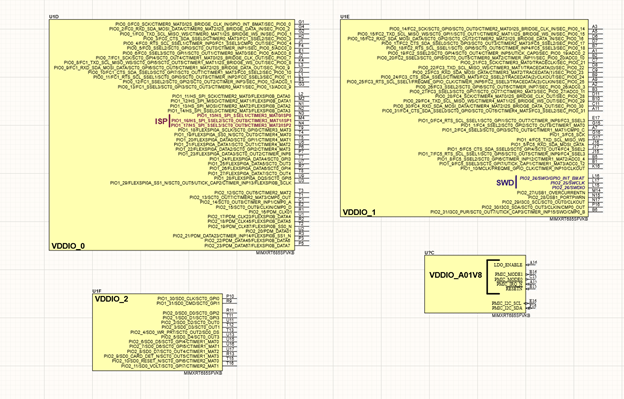Select the PMIC_MODE1 pin name
The image size is (624, 399).
tap(509, 274)
